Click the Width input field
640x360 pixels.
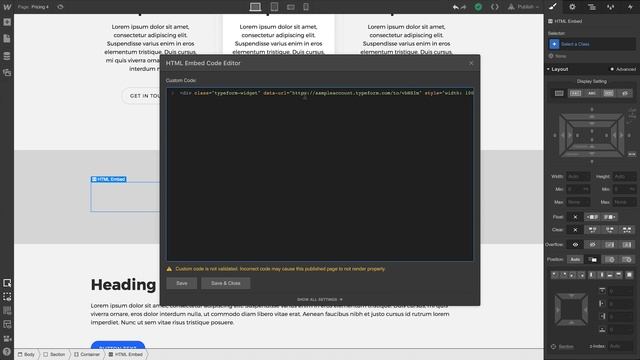click(x=578, y=176)
